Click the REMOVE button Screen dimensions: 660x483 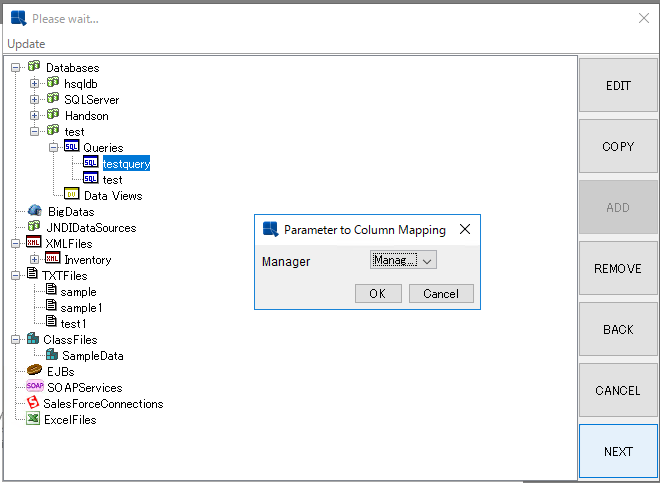click(618, 268)
